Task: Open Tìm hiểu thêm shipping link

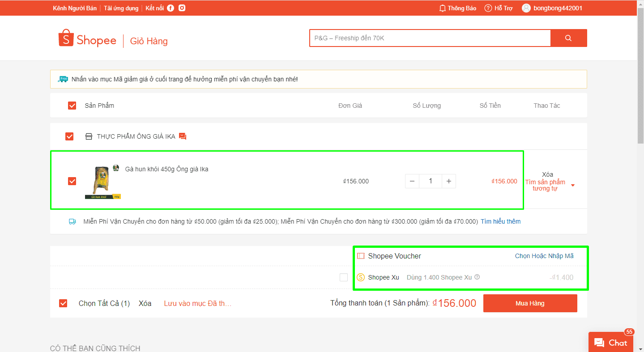Action: [x=500, y=221]
